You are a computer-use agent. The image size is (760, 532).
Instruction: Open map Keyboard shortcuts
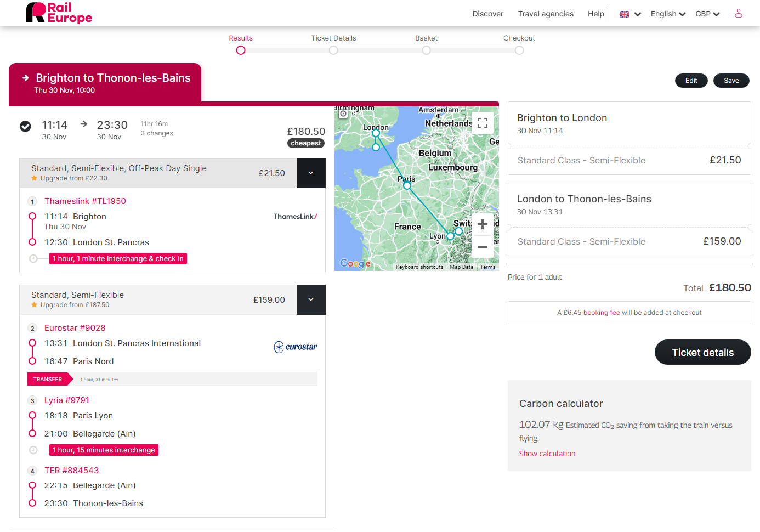[x=419, y=267]
